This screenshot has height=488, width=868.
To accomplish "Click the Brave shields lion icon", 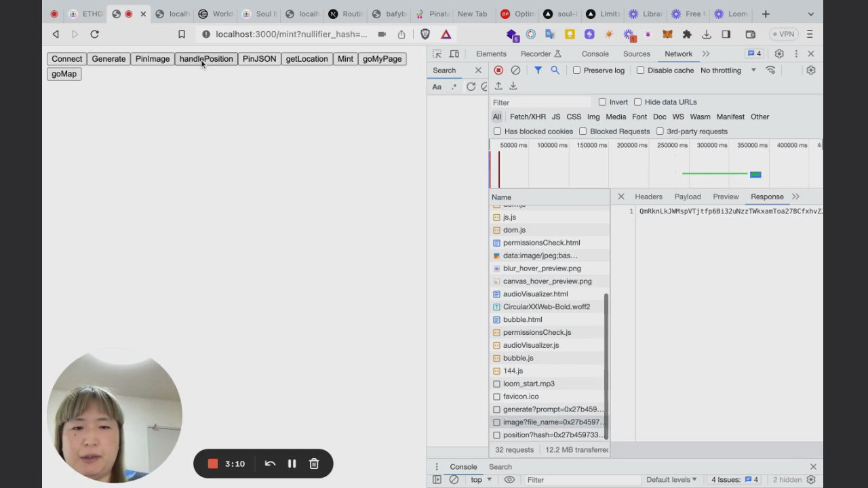I will coord(425,34).
